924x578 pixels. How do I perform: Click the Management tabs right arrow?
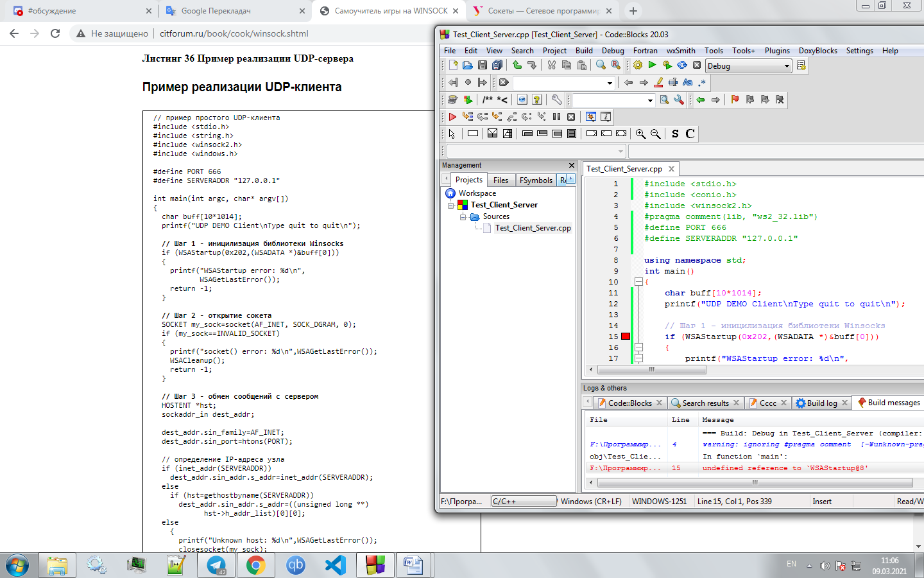570,179
